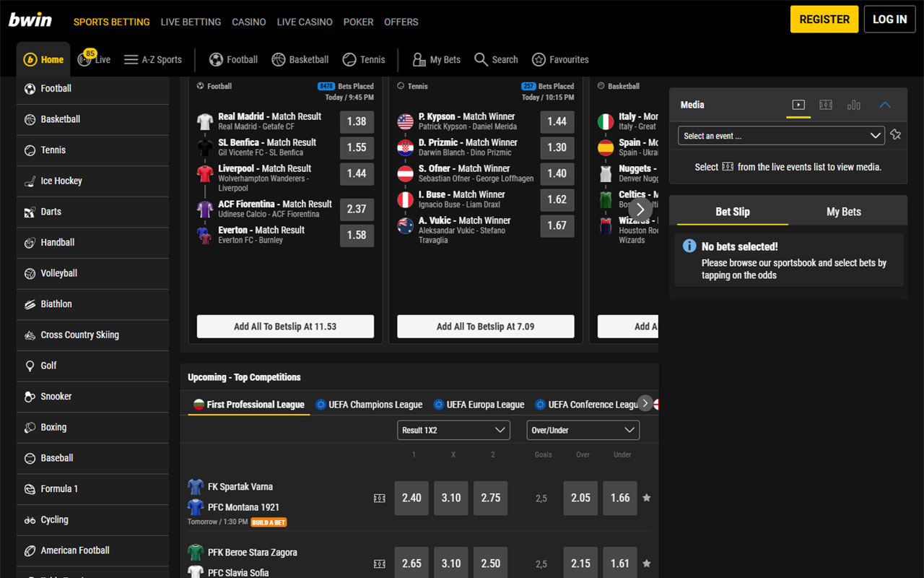Choose Formula 1 in the sports sidebar
Screen dimensions: 924x578
(92, 489)
